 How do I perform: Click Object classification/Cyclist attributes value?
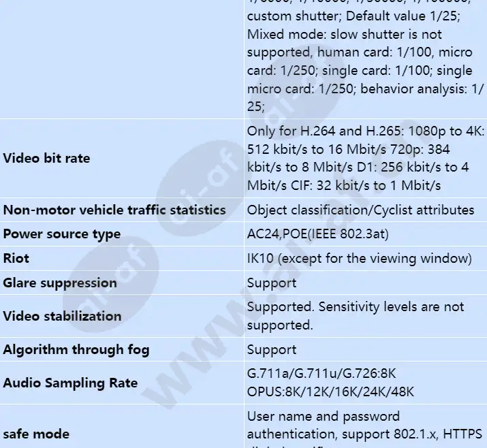[x=360, y=210]
